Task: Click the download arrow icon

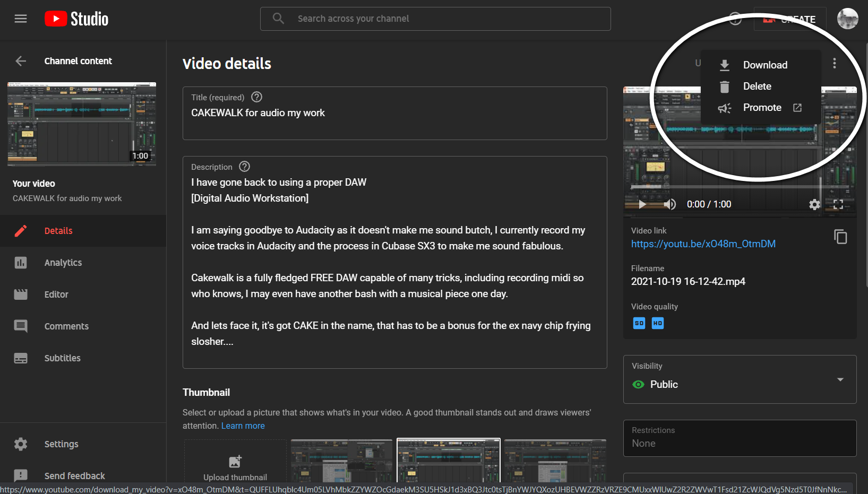Action: 725,65
